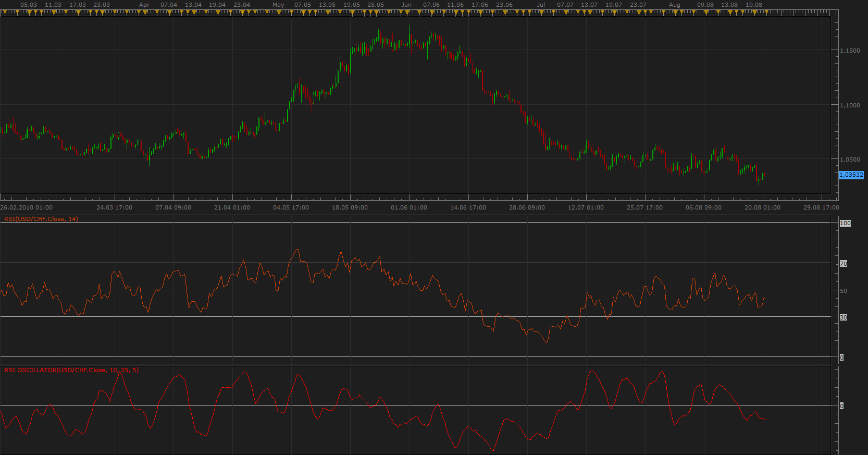Select the Aug month label on top ruler
Viewport: 868px width, 455px height.
click(x=675, y=5)
